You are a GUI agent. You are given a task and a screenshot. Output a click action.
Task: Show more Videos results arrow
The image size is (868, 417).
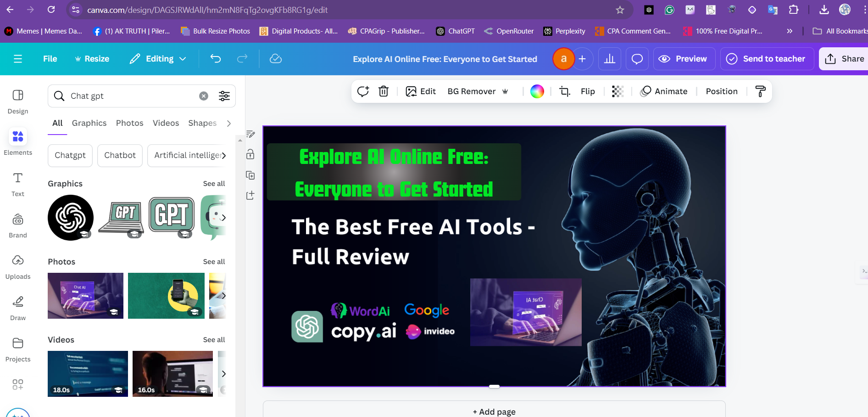223,374
